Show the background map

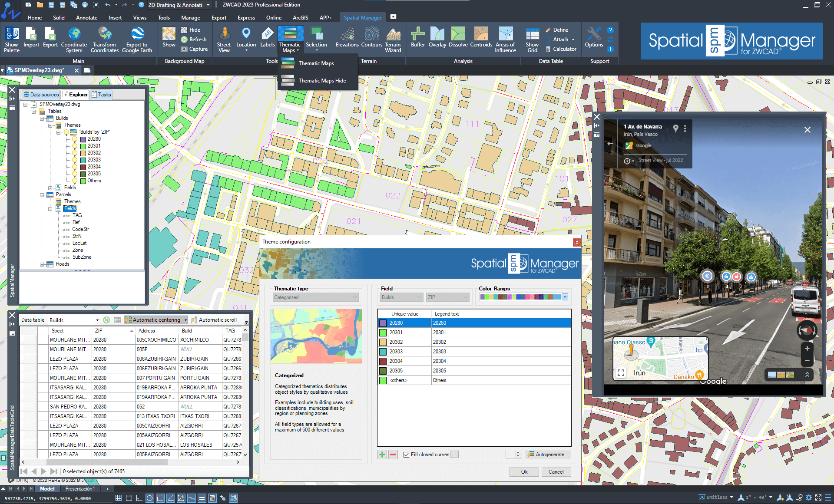tap(169, 37)
